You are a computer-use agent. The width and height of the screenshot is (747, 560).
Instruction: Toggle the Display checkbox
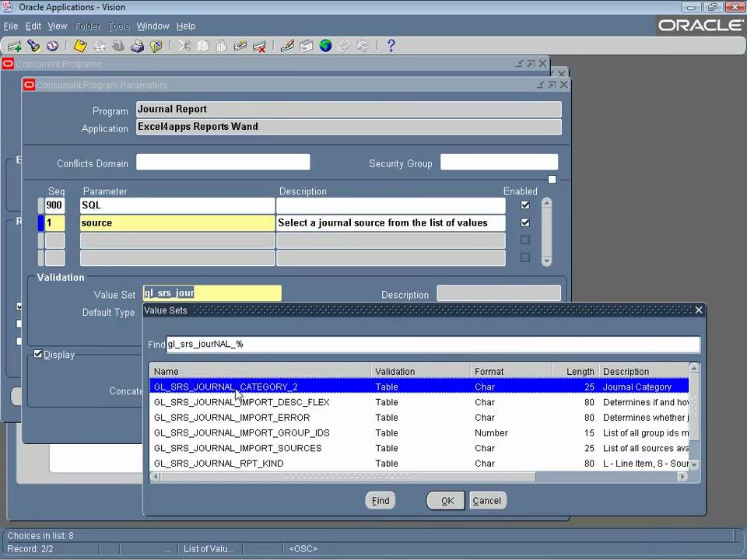click(38, 354)
